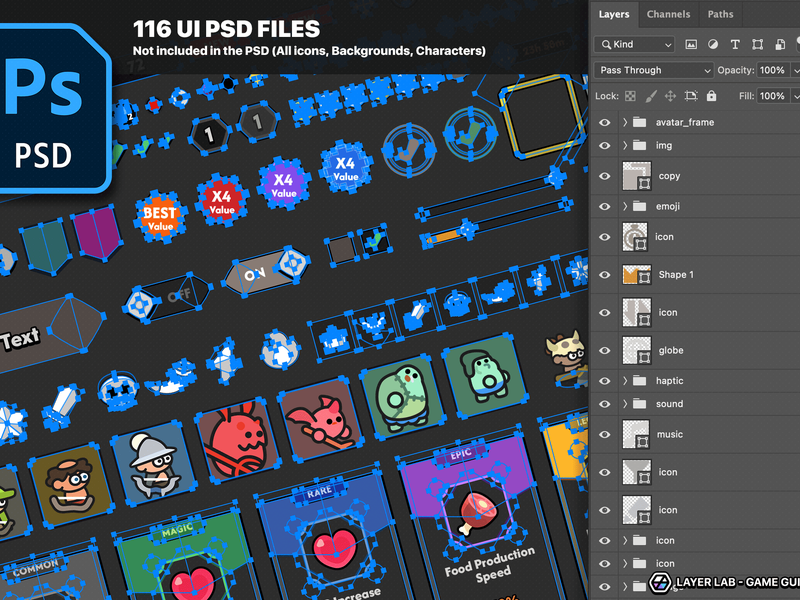Toggle visibility of the copy layer
This screenshot has width=800, height=600.
[x=605, y=176]
